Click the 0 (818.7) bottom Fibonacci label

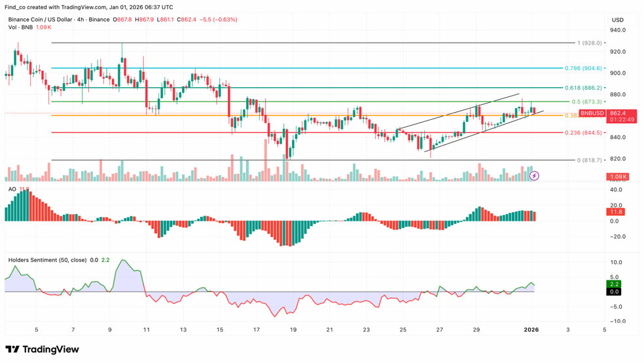click(589, 160)
